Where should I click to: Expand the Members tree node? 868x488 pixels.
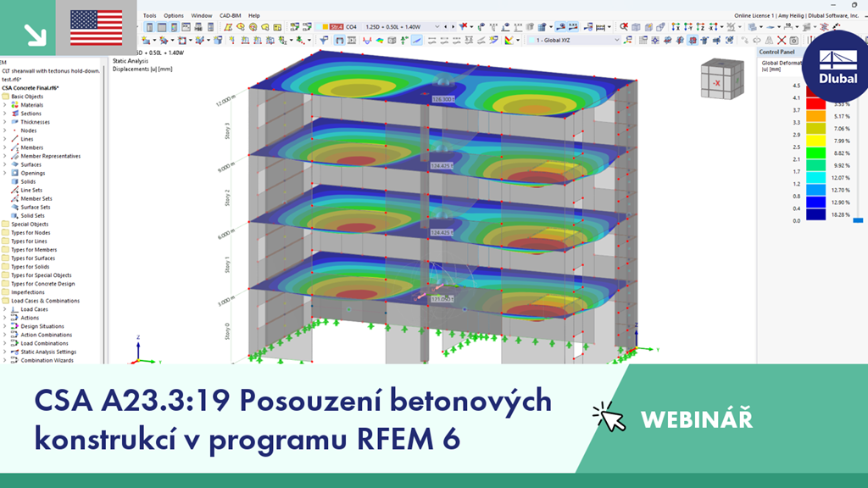coord(5,147)
